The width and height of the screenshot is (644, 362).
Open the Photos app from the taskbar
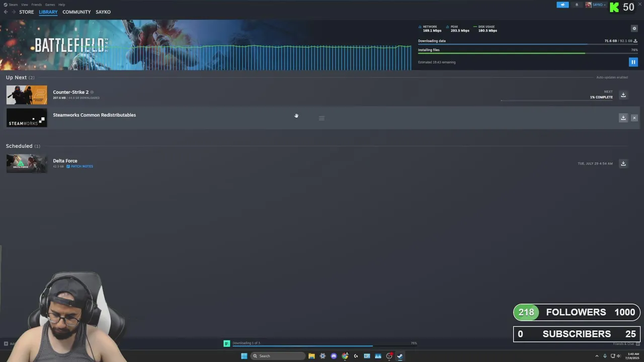[x=378, y=356]
